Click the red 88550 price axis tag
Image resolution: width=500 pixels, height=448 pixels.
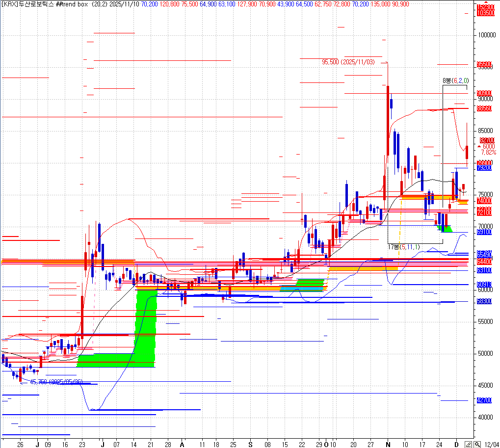coord(484,108)
